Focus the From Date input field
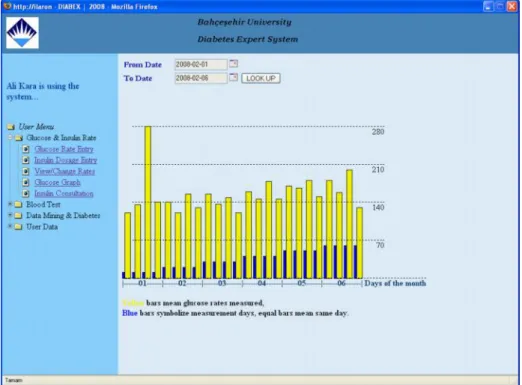 point(201,64)
